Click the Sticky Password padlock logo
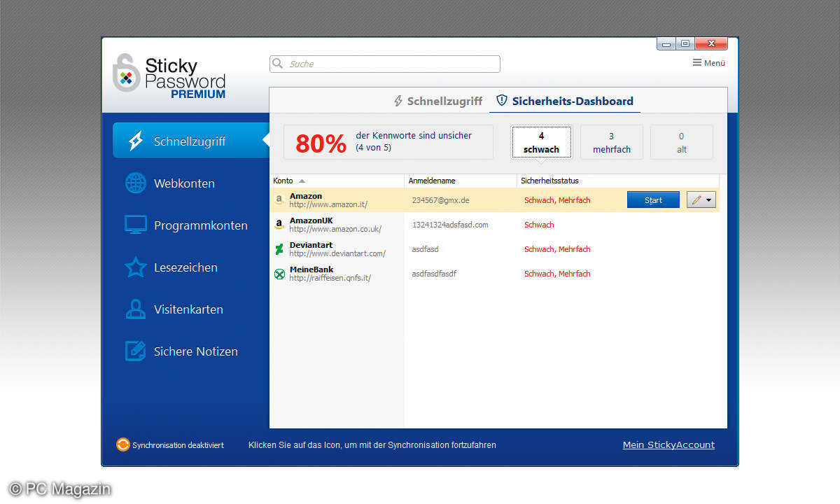 click(x=126, y=73)
